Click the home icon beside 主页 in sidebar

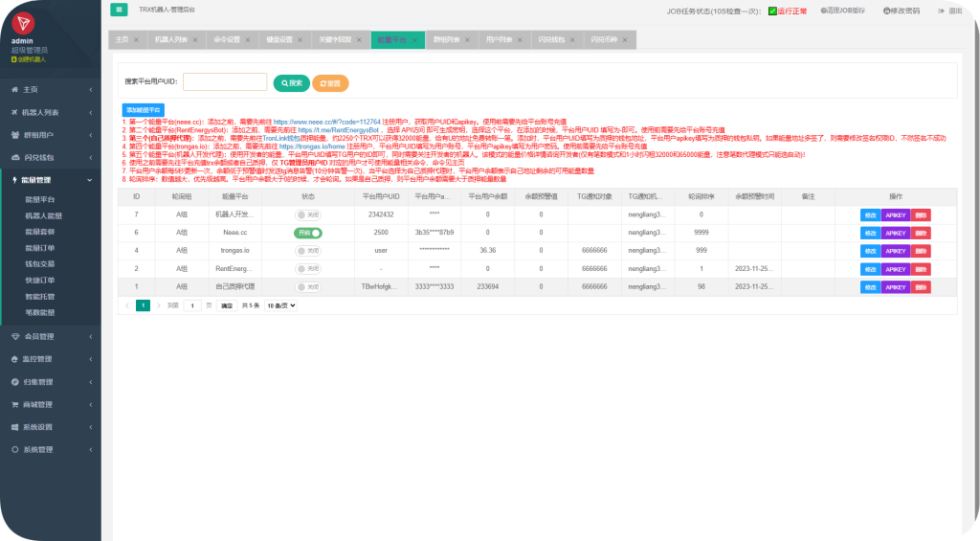tap(15, 89)
